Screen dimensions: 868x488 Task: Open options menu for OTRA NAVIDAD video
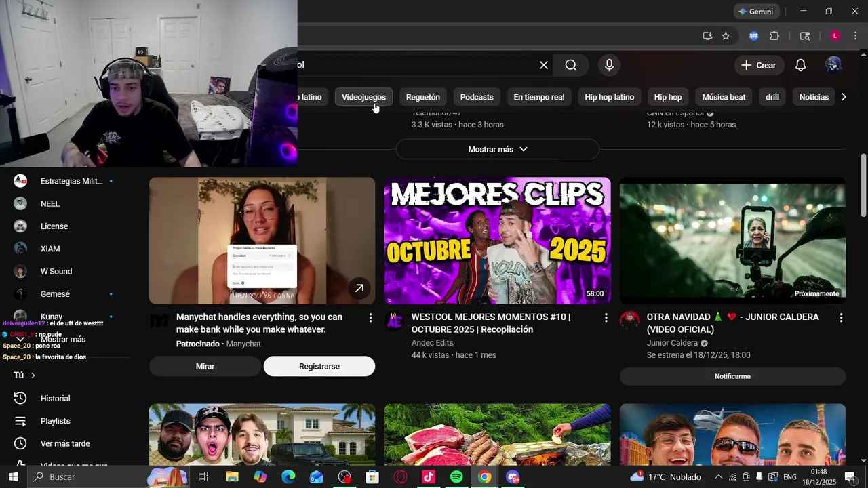(841, 317)
